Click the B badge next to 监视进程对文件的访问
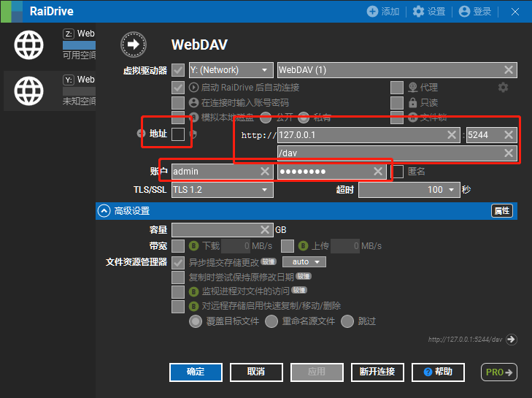 click(193, 291)
